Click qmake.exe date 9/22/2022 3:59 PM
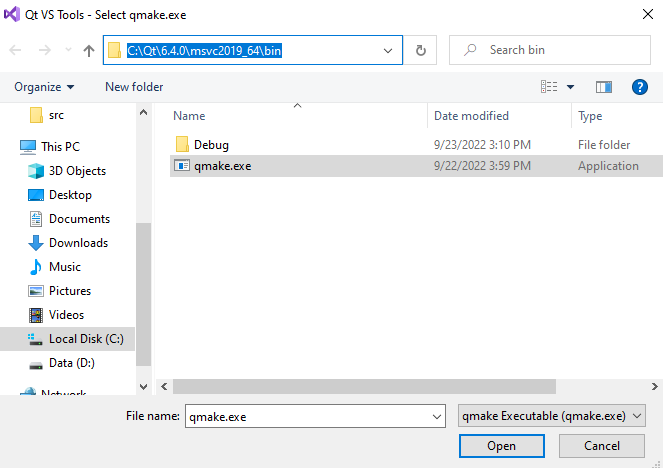This screenshot has height=468, width=663. coord(482,166)
